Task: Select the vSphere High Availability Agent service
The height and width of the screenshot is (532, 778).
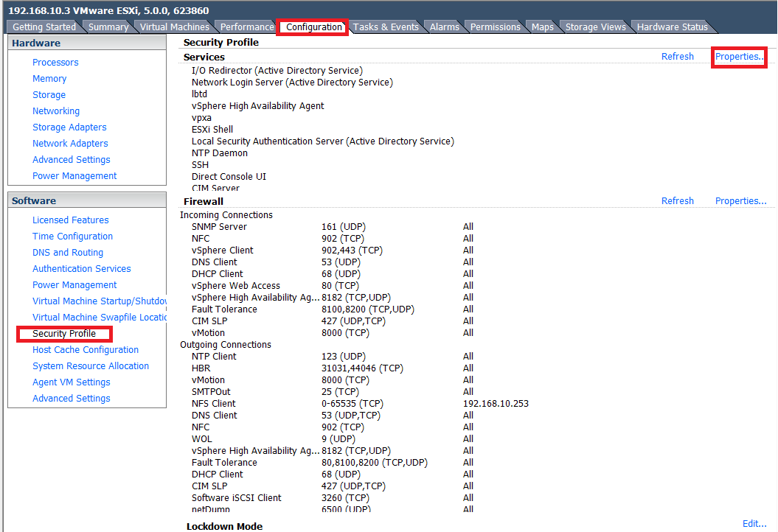Action: tap(257, 106)
